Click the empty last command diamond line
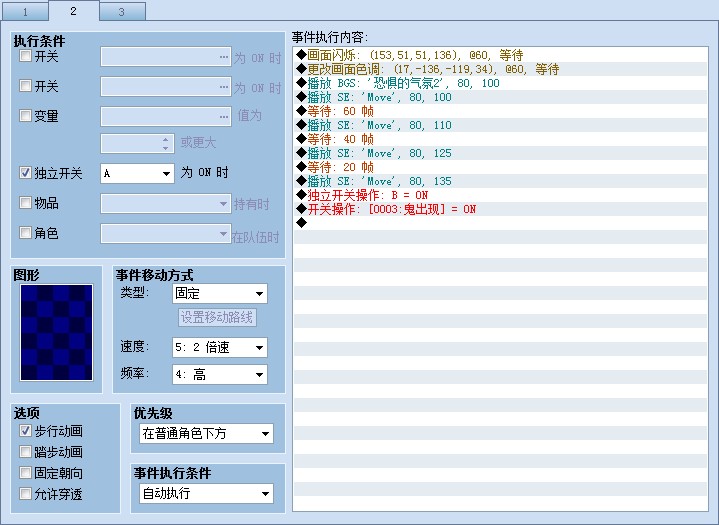This screenshot has height=525, width=719. (500, 223)
